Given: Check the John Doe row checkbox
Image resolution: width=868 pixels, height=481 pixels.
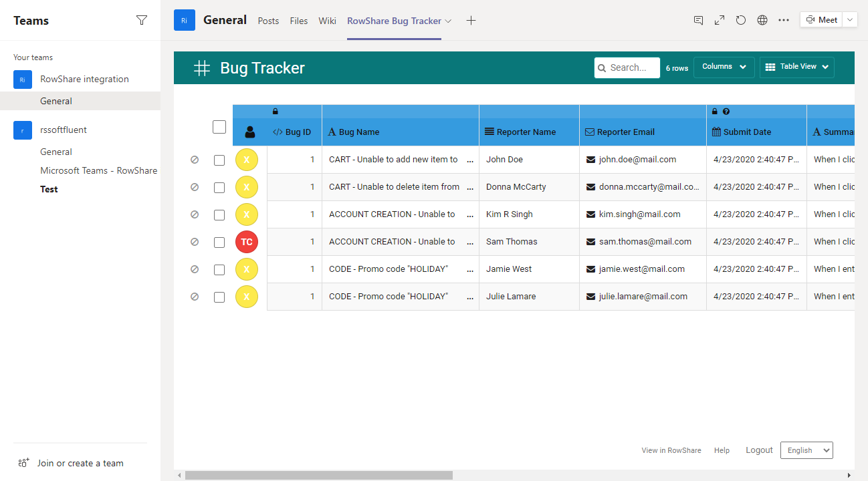Looking at the screenshot, I should [x=219, y=160].
